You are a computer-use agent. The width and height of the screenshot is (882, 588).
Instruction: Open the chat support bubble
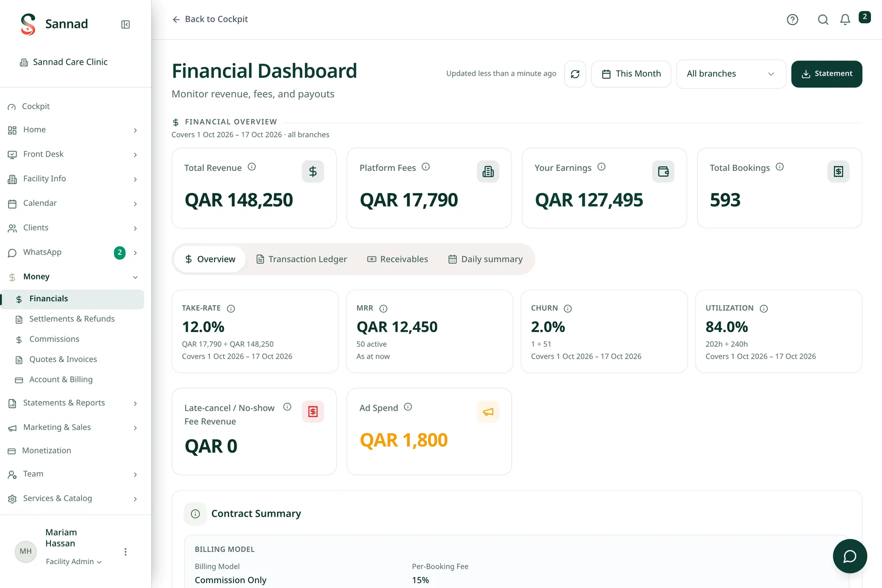pyautogui.click(x=850, y=556)
